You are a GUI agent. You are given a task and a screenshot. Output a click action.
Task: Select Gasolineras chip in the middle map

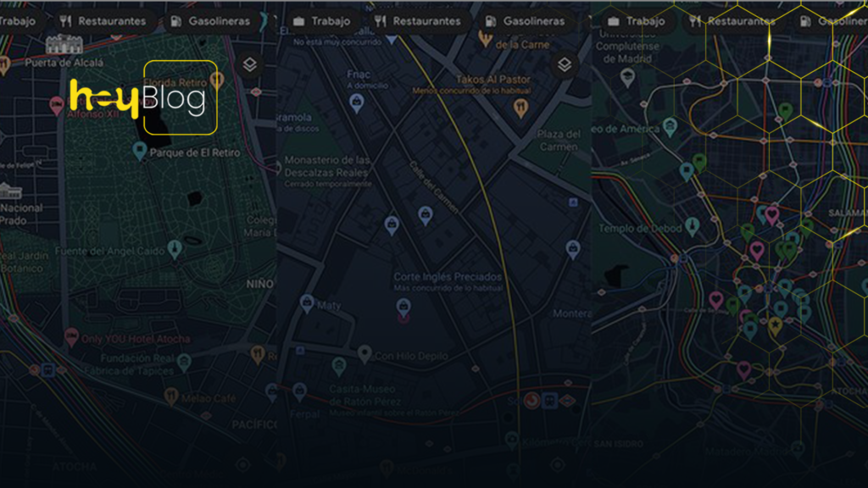click(526, 21)
